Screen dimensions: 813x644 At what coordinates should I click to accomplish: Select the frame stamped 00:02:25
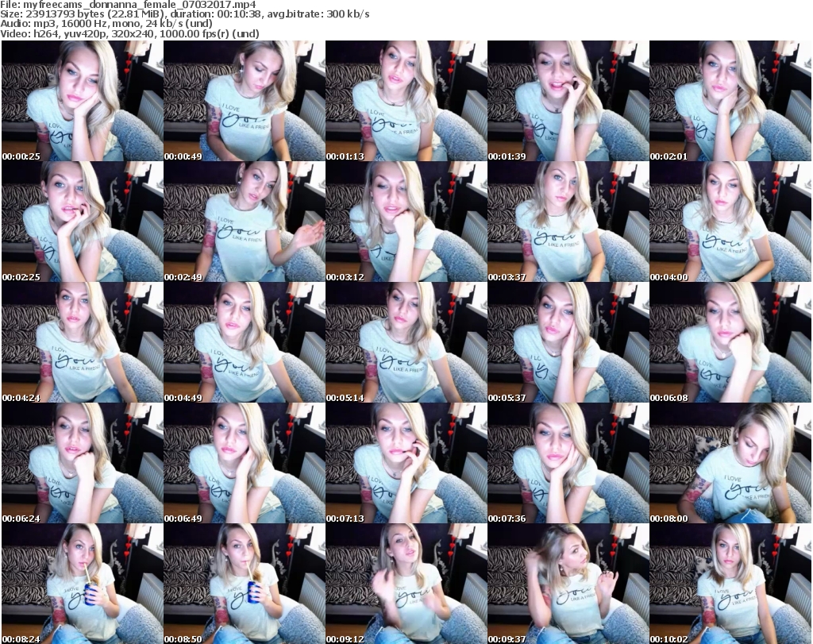(82, 222)
